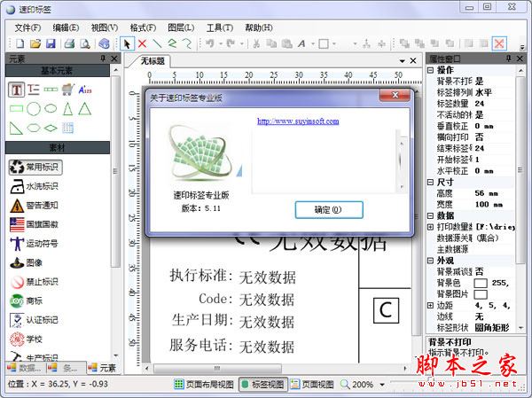Expand the 打印数量 property row
The image size is (532, 398).
point(430,227)
